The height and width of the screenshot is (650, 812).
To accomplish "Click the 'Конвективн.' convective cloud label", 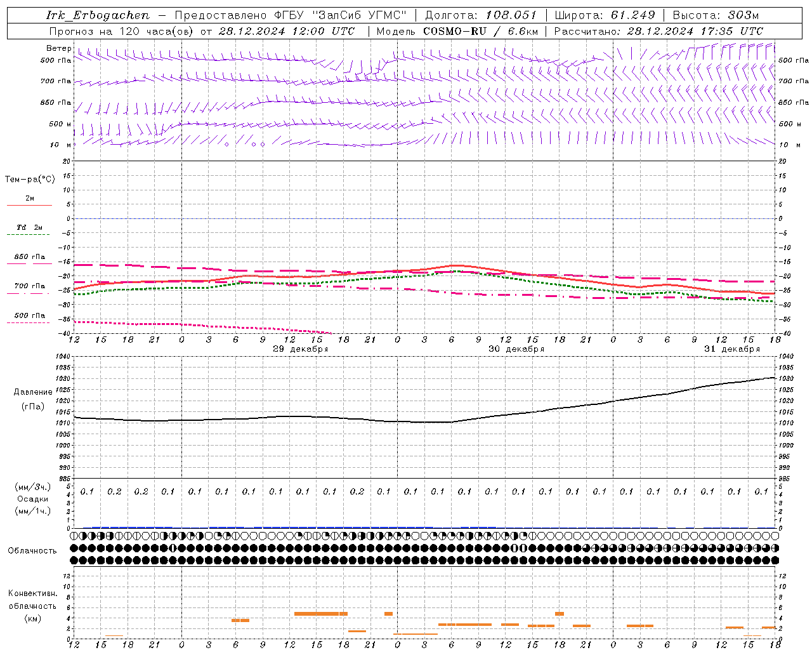I will pos(33,594).
